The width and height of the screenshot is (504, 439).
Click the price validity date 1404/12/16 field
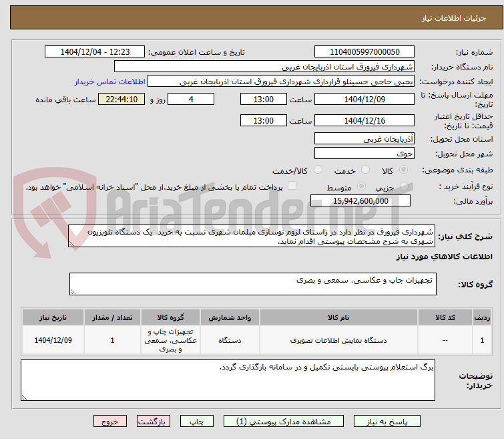coord(364,120)
